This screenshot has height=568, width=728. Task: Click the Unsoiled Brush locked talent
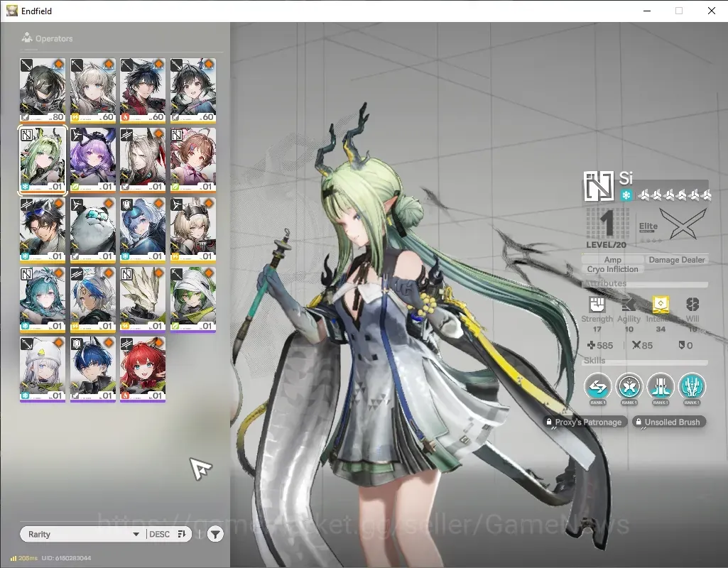pos(669,422)
